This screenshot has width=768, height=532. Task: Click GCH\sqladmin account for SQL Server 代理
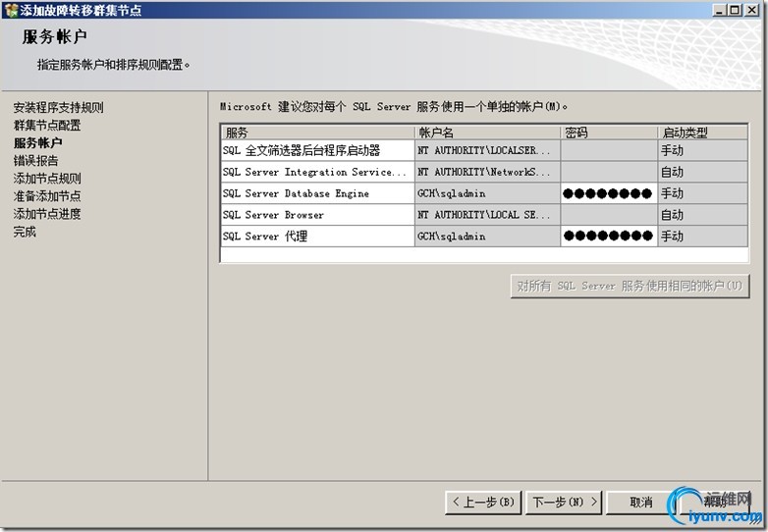pos(487,236)
